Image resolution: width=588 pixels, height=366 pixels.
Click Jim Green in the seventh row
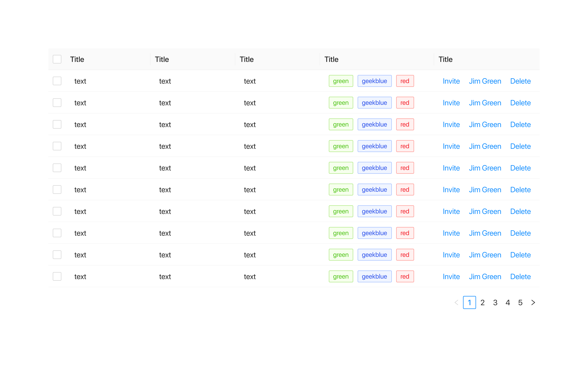tap(485, 211)
